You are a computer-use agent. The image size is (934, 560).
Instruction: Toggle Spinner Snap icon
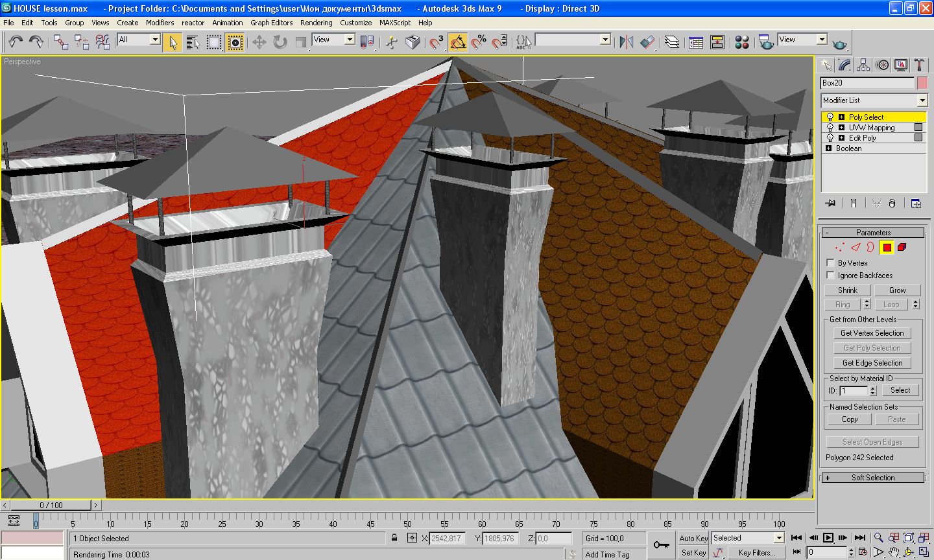pos(499,42)
